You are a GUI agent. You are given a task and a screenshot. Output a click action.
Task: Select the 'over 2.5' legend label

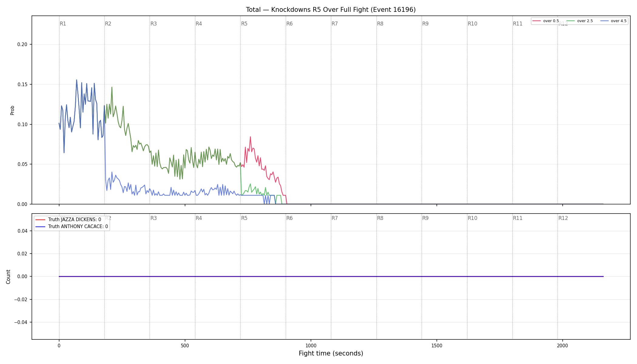[x=585, y=21]
